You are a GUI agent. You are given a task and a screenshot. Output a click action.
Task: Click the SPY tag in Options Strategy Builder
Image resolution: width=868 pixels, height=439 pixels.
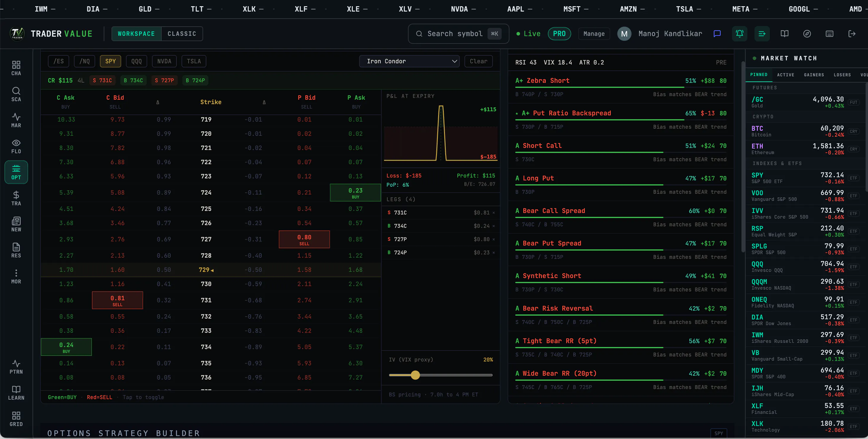pos(719,433)
